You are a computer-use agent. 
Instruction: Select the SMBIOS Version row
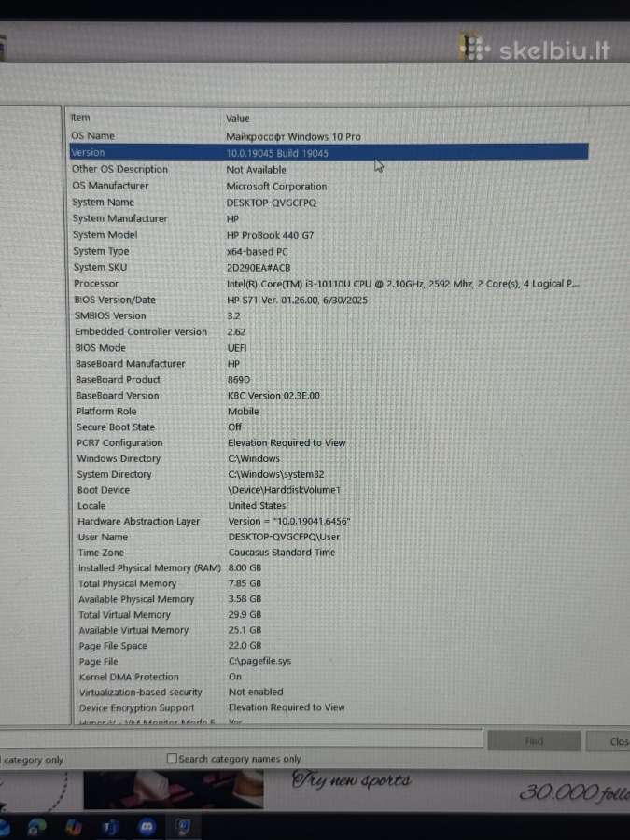(329, 315)
